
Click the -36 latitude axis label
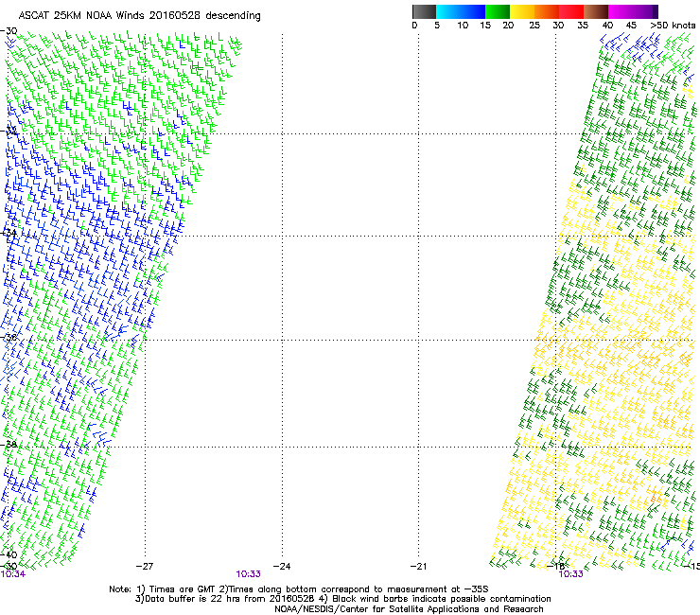9,338
